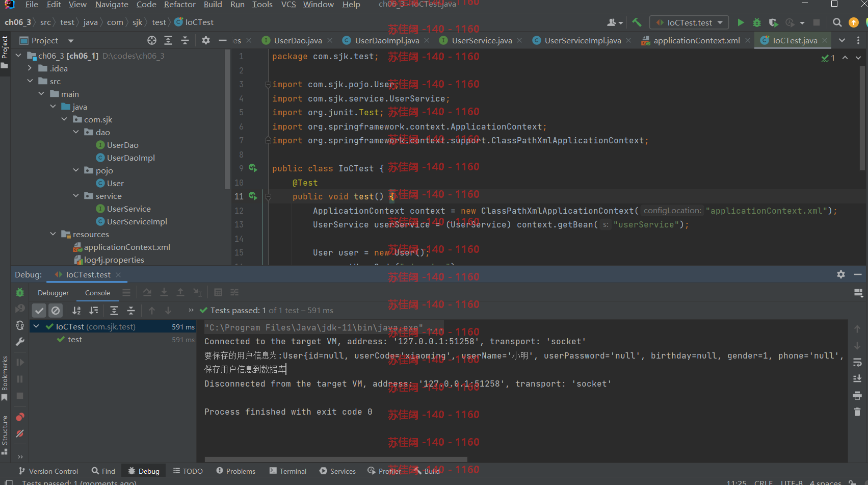Click run gutter icon beside class IoCTest
The height and width of the screenshot is (485, 868).
(x=253, y=168)
